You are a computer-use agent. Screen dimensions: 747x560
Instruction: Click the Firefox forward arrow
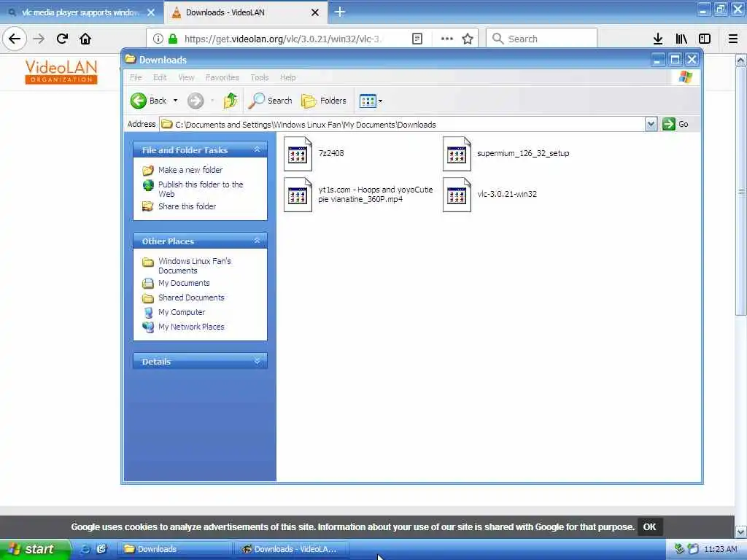(x=39, y=39)
